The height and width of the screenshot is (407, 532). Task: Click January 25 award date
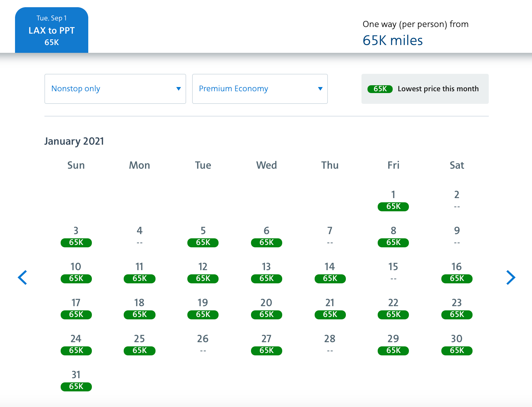139,345
